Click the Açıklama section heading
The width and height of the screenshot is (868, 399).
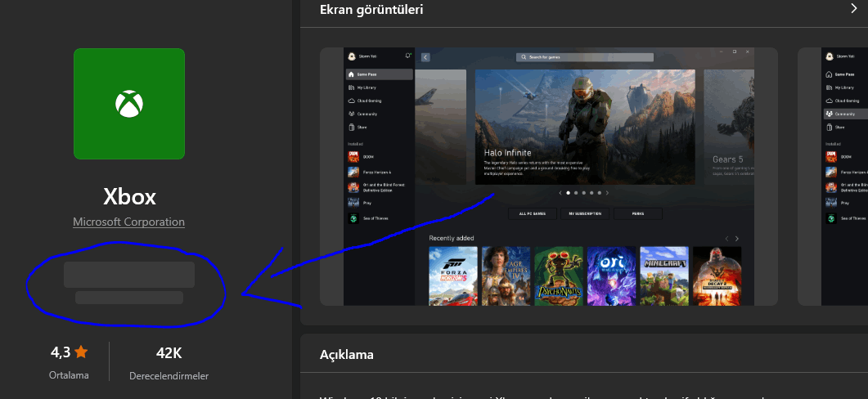point(347,355)
